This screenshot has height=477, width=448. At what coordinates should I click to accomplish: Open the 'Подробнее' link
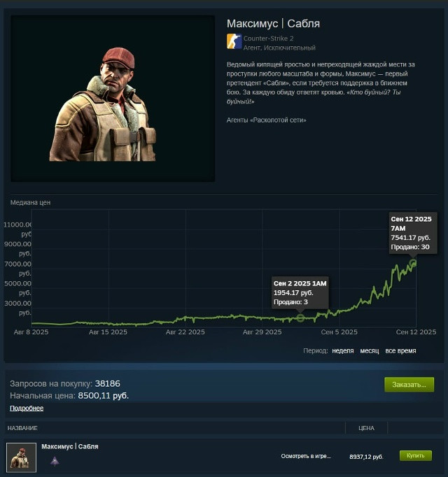(x=27, y=408)
